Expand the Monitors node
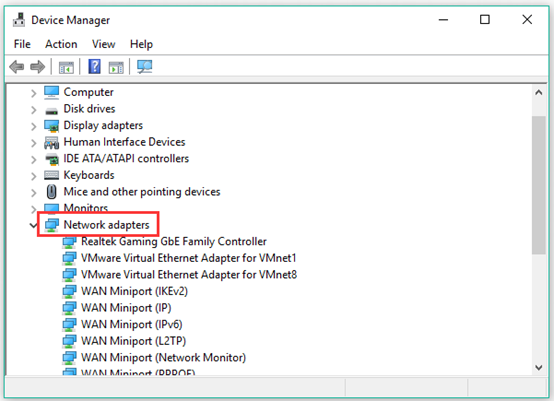 pos(34,209)
